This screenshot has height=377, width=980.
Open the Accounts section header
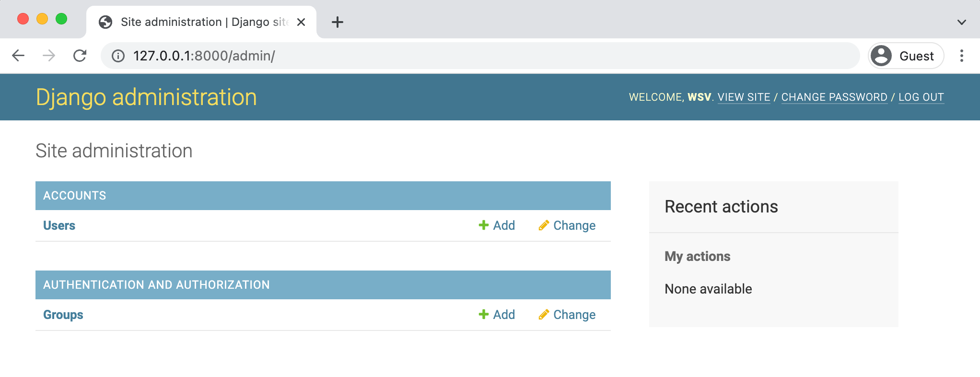(75, 196)
